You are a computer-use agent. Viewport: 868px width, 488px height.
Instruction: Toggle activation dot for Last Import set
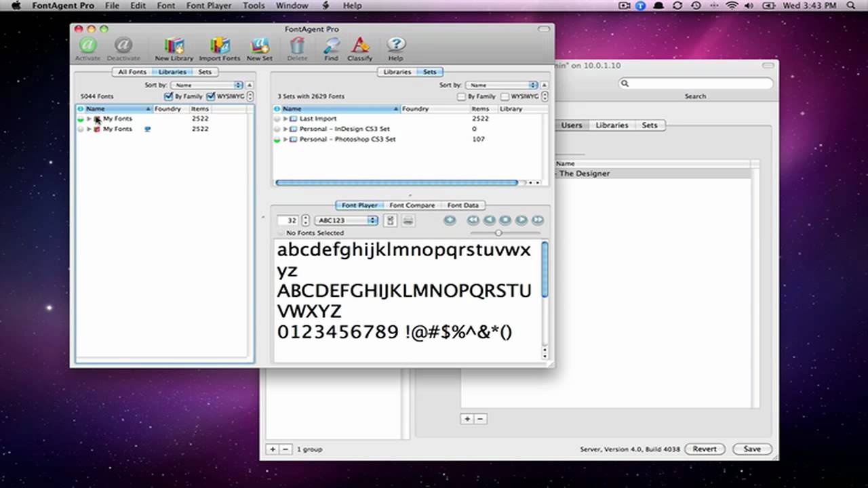pos(277,119)
